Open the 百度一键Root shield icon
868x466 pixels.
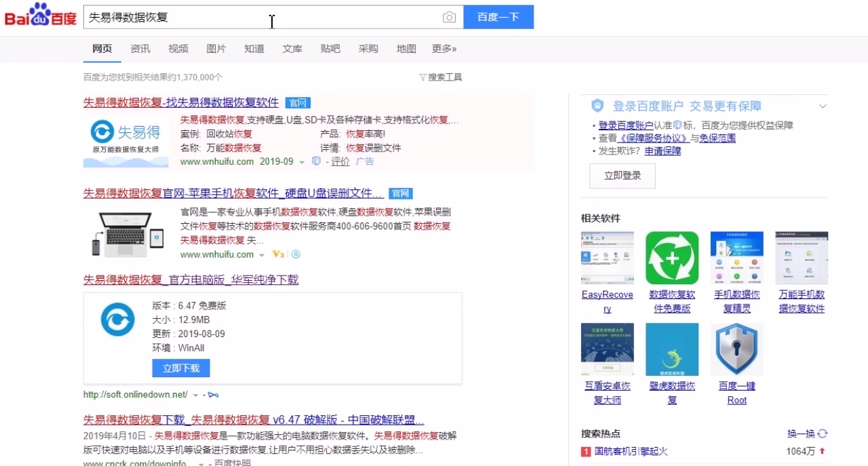click(x=737, y=349)
